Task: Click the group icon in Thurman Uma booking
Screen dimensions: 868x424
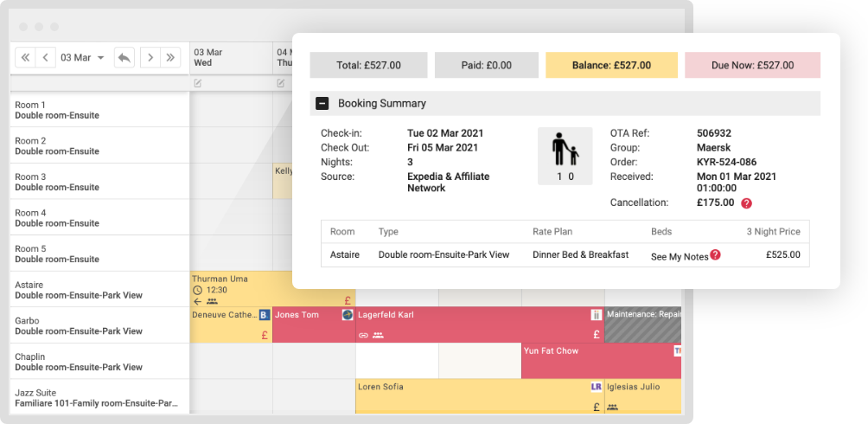Action: pos(212,301)
